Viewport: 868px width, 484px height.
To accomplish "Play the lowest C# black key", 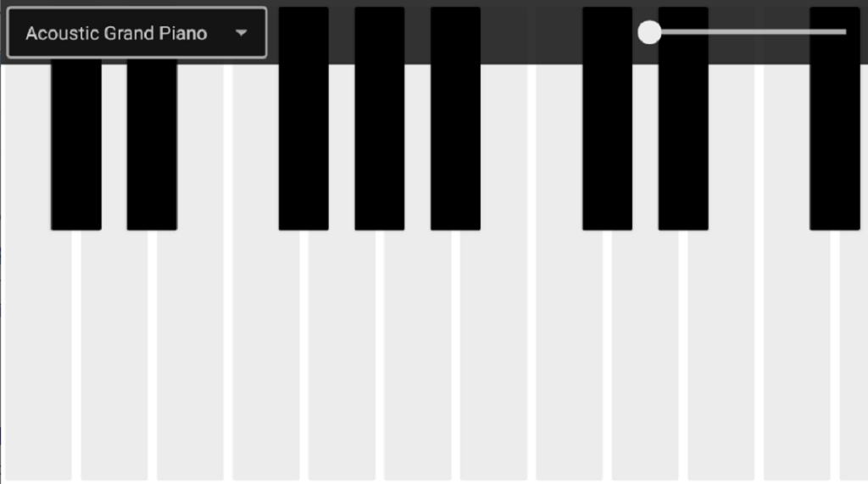I will [76, 144].
